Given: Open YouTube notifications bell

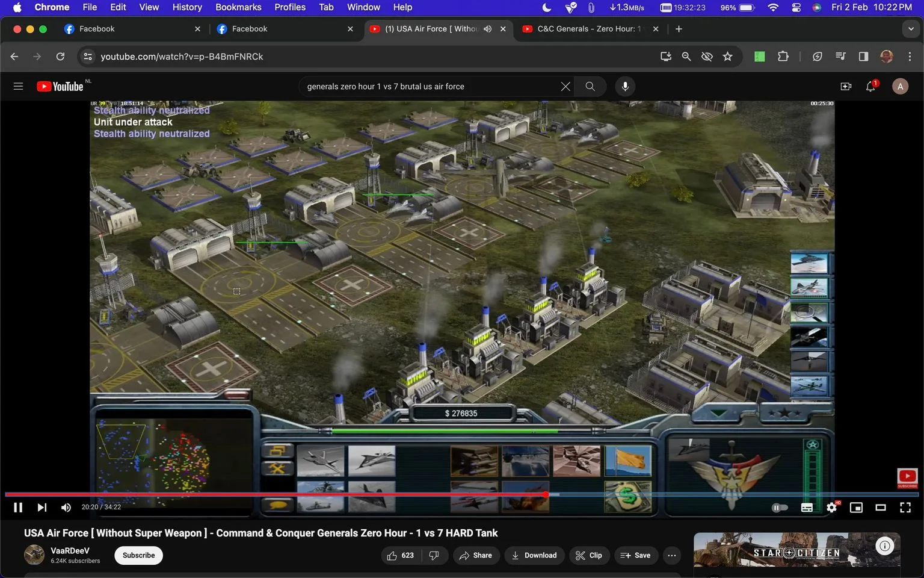Looking at the screenshot, I should point(870,86).
